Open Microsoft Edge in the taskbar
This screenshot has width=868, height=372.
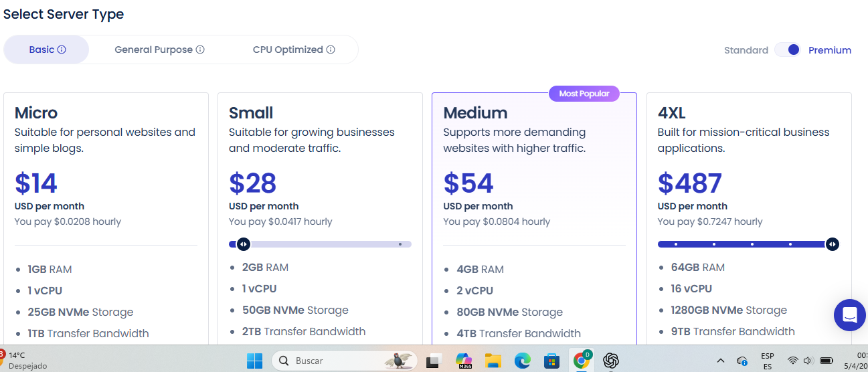[522, 361]
